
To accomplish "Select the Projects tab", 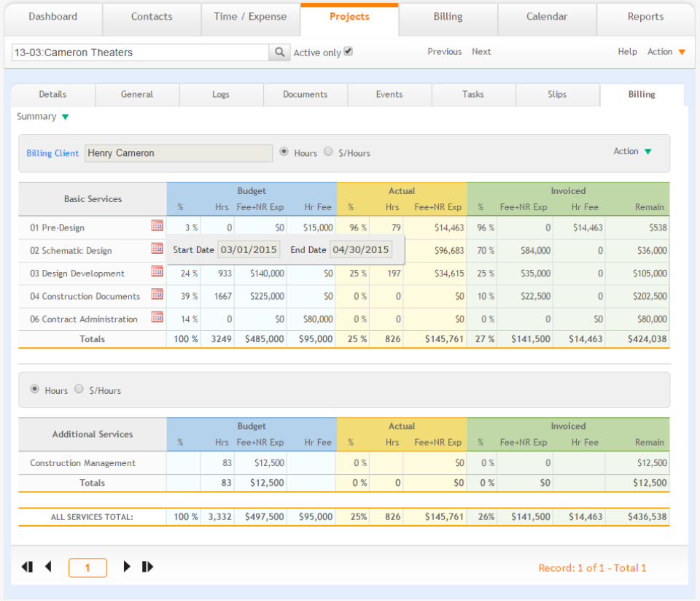I will click(x=349, y=18).
